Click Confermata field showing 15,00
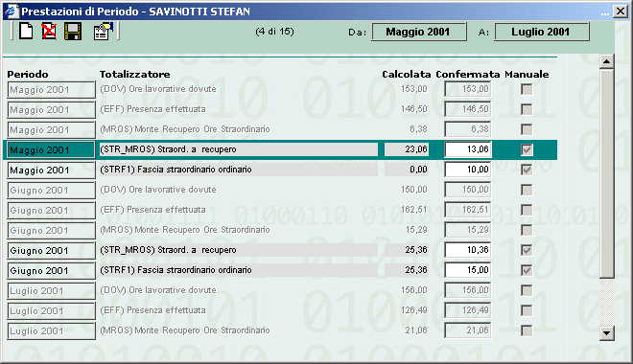The image size is (633, 364). coord(468,270)
